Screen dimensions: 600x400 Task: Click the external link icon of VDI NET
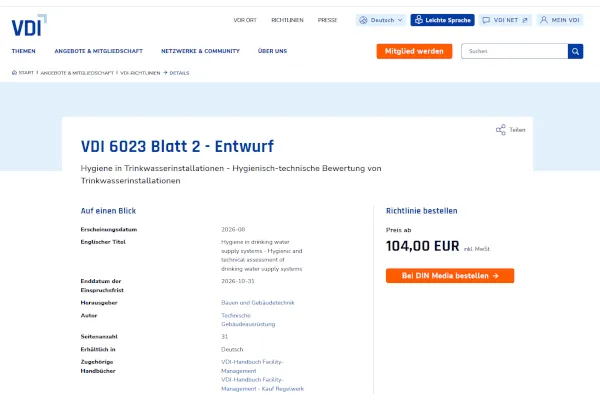(525, 20)
